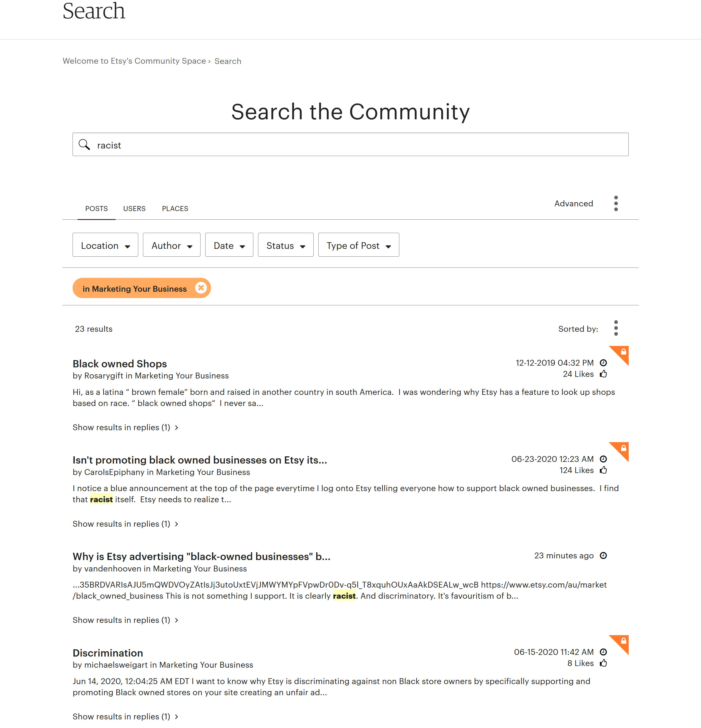Click clock icon next to 23 minutes ago

click(x=603, y=556)
